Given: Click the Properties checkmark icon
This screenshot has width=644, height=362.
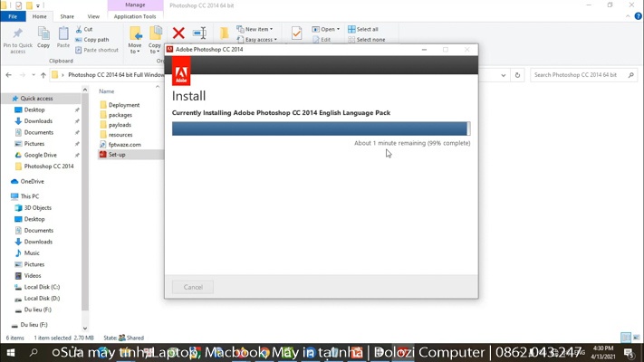Looking at the screenshot, I should (296, 33).
